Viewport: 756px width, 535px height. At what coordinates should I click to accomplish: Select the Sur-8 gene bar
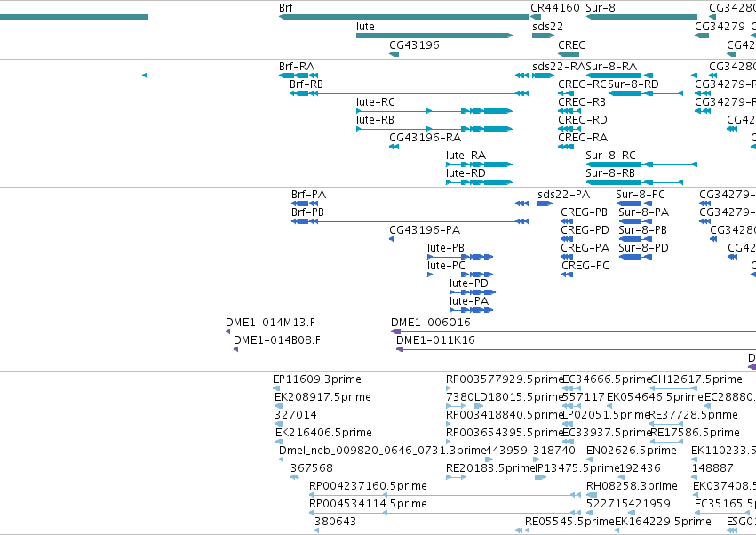click(x=641, y=17)
